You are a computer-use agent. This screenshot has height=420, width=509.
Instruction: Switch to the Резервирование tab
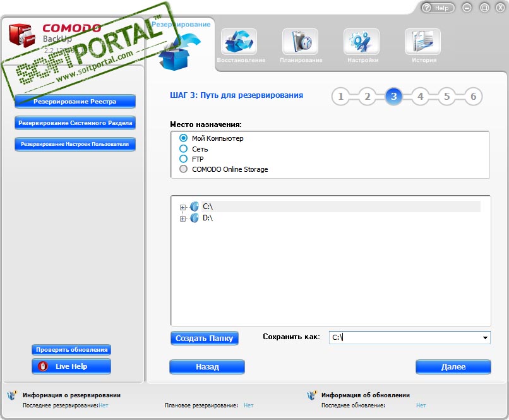tap(181, 25)
